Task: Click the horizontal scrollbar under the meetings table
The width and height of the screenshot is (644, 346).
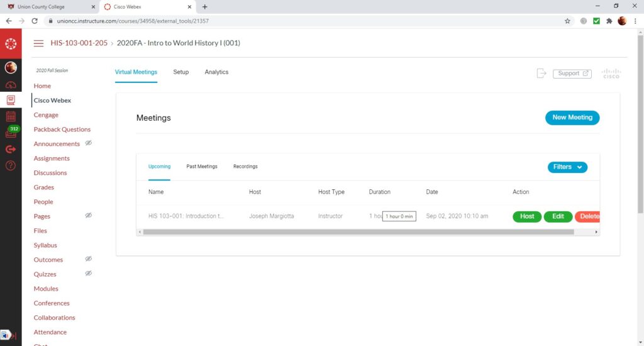Action: click(358, 232)
